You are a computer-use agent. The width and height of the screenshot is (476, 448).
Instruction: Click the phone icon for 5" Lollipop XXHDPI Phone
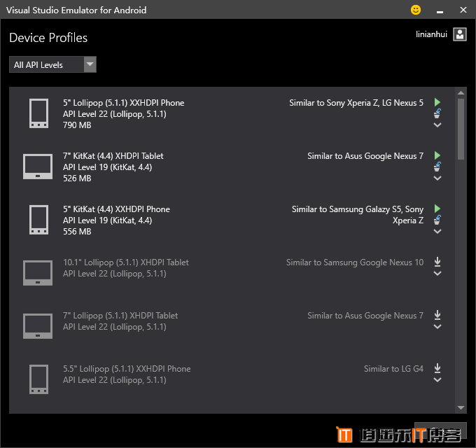(x=38, y=113)
